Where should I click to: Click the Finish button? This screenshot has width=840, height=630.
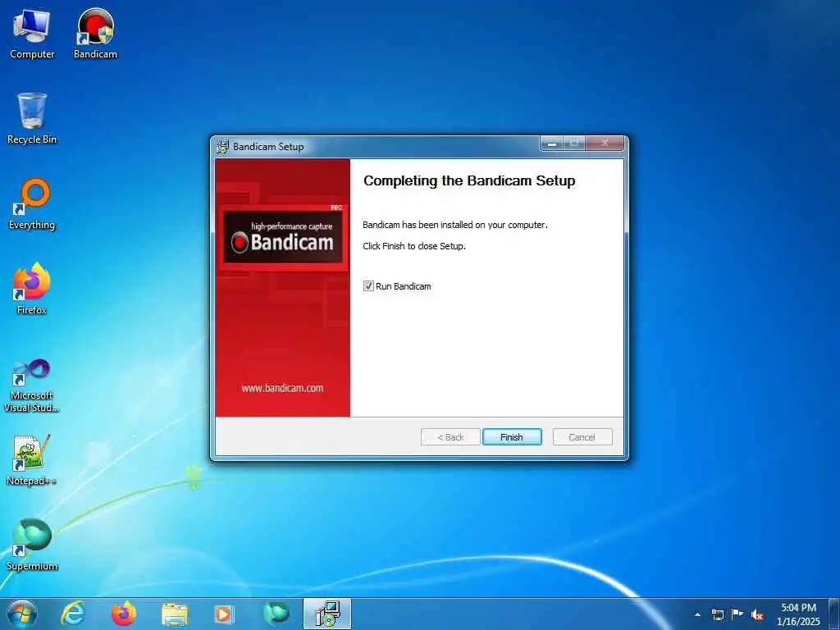pyautogui.click(x=512, y=437)
